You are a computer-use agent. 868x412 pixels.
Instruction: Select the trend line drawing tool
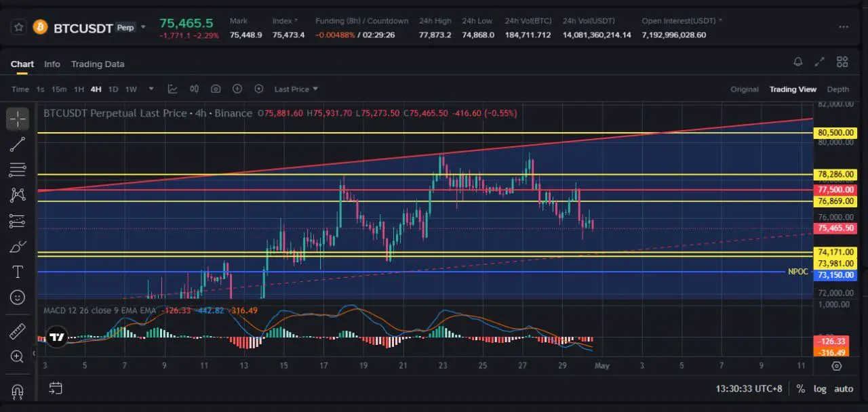click(18, 144)
